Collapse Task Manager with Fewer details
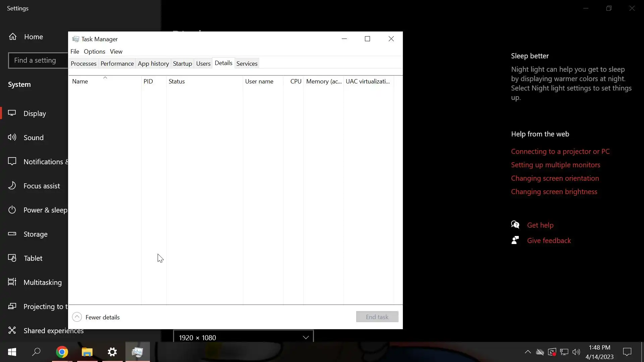This screenshot has height=362, width=644. (x=96, y=317)
